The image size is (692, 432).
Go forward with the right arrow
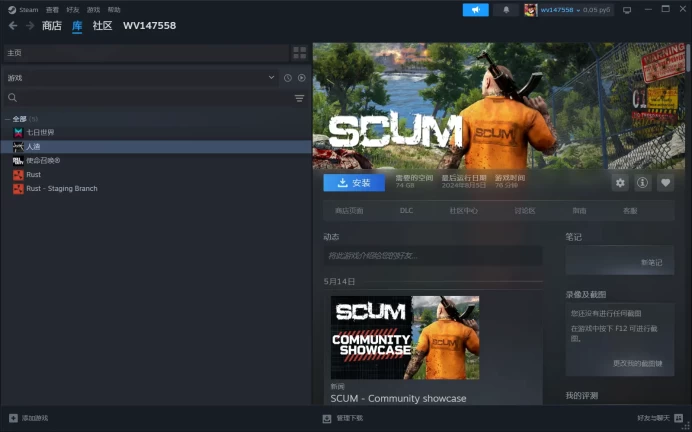coord(30,26)
